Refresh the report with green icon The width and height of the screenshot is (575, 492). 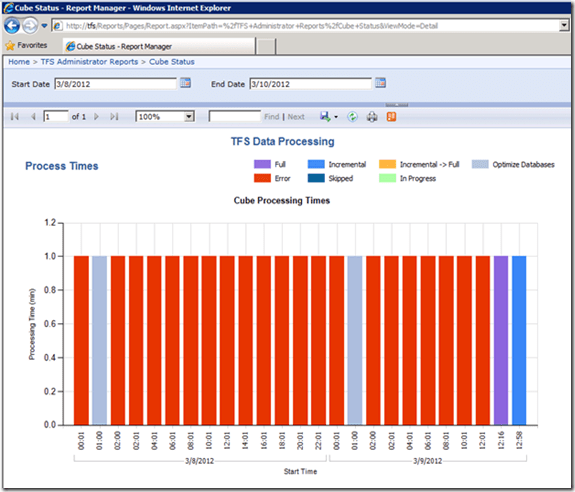[x=352, y=117]
